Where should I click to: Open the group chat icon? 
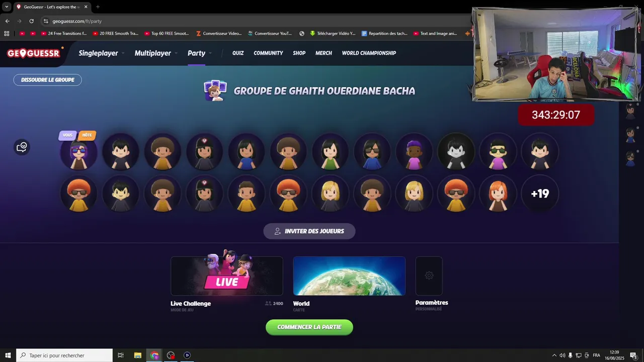pos(22,147)
